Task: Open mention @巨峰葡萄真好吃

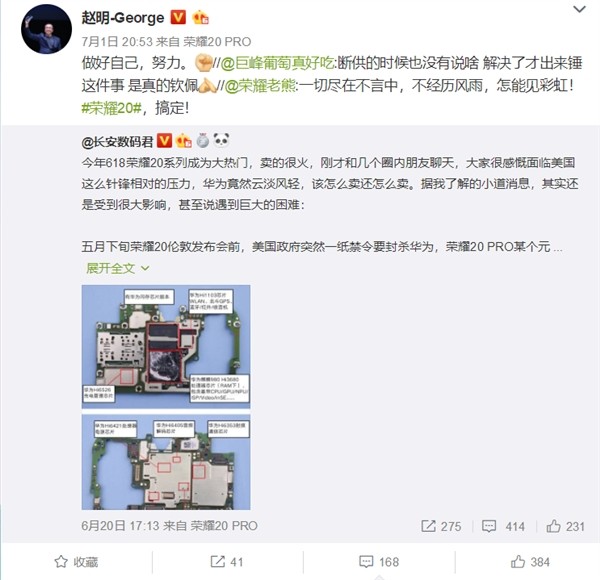Action: coord(277,63)
